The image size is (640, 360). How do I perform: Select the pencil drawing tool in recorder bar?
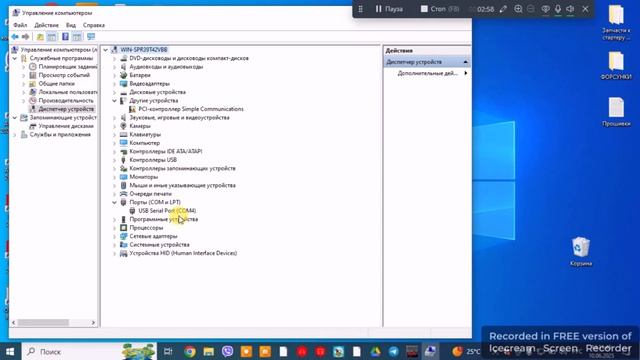point(503,9)
